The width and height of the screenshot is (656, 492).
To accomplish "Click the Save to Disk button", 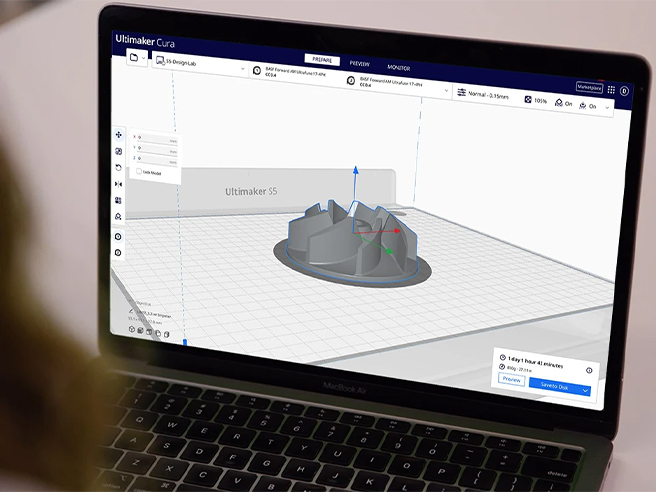I will click(553, 385).
